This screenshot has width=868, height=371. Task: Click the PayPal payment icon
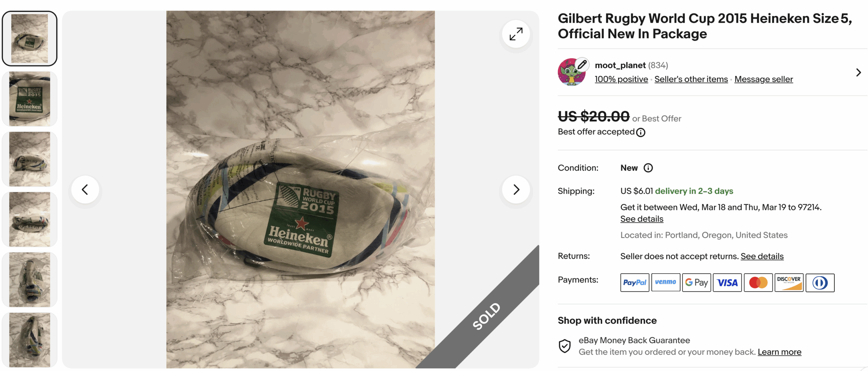(634, 282)
